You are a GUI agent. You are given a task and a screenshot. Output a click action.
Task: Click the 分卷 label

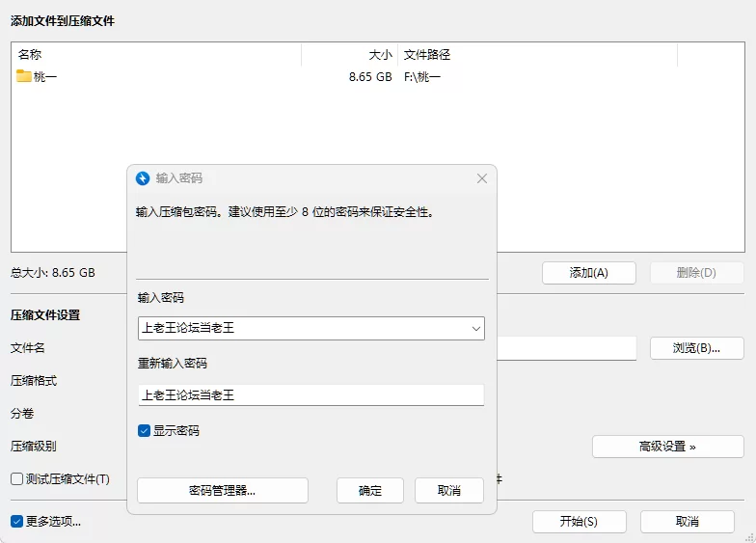coord(22,413)
